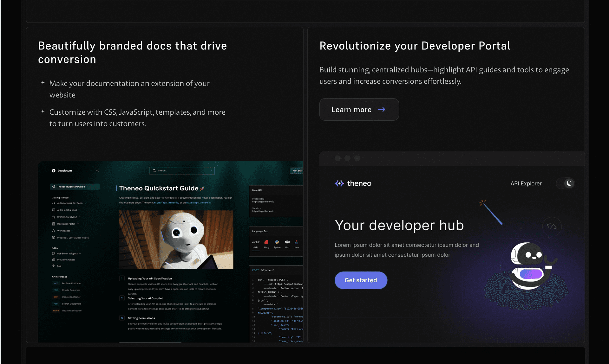This screenshot has height=364, width=609.
Task: Expand Web Editor Widgets chevron
Action: click(x=80, y=253)
